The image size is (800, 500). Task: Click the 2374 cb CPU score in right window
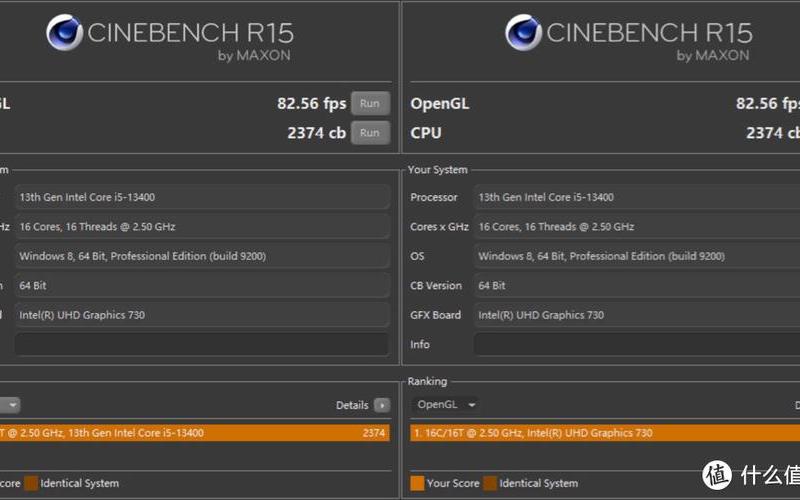coord(773,133)
